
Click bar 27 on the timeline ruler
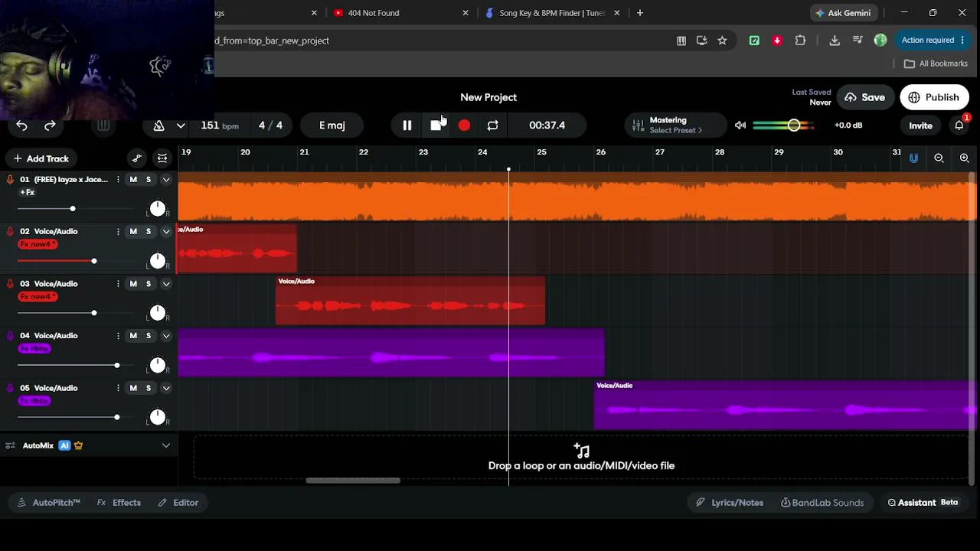tap(660, 152)
